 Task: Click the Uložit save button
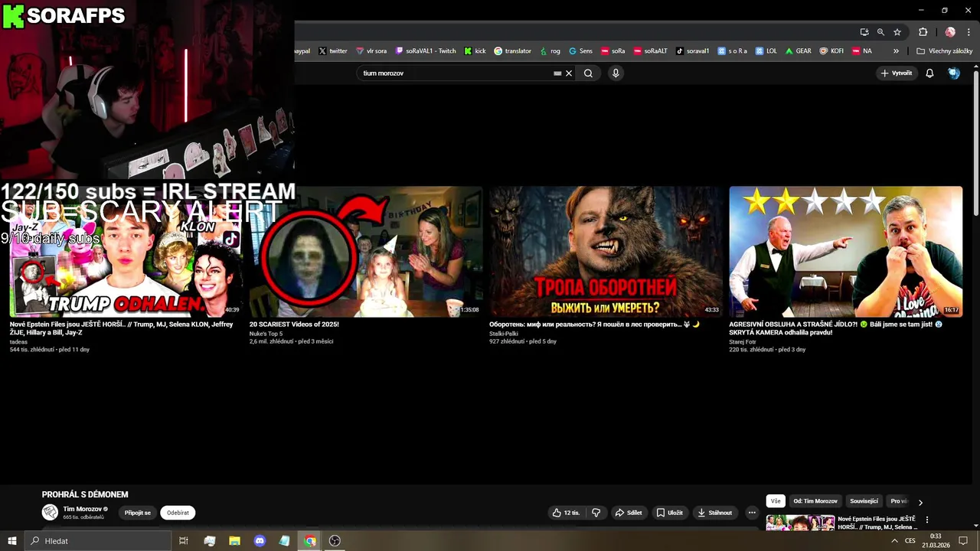point(669,513)
